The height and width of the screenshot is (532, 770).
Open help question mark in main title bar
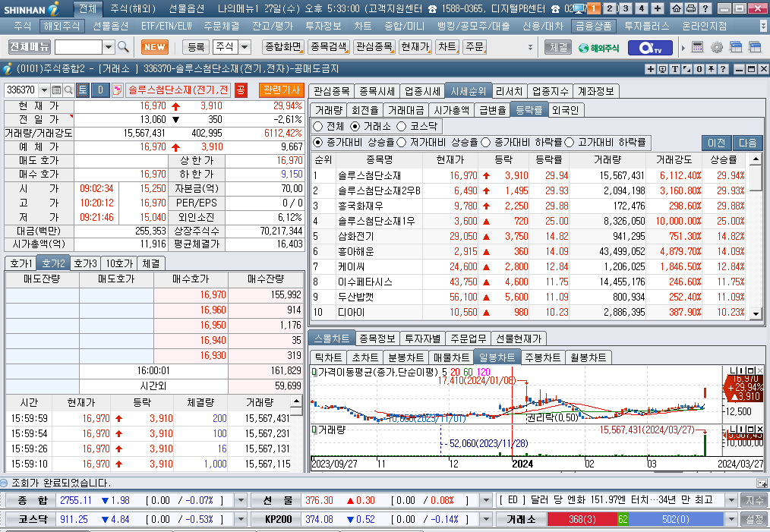click(705, 8)
